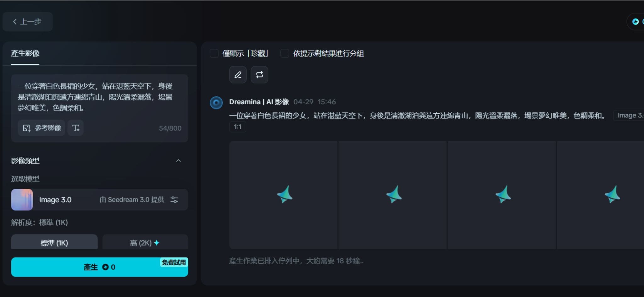Go back with the 上一步 button

click(x=27, y=22)
